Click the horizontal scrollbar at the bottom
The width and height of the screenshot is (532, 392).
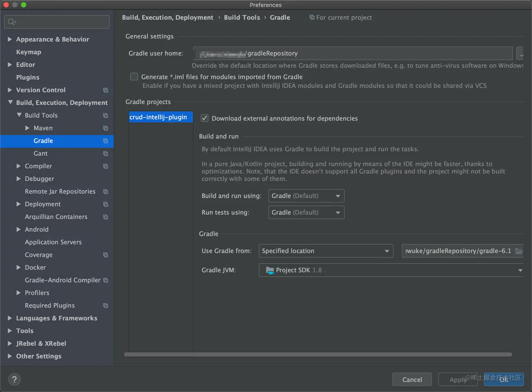coord(318,354)
